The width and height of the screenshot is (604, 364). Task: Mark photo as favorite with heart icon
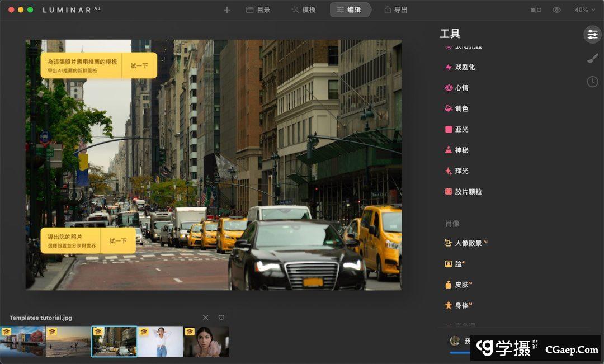click(221, 318)
